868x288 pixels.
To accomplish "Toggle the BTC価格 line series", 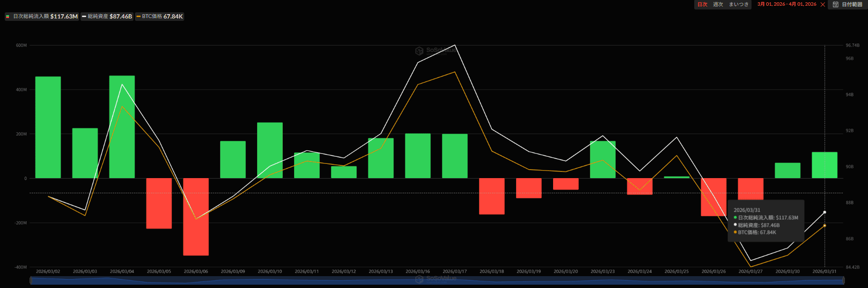I will click(159, 17).
